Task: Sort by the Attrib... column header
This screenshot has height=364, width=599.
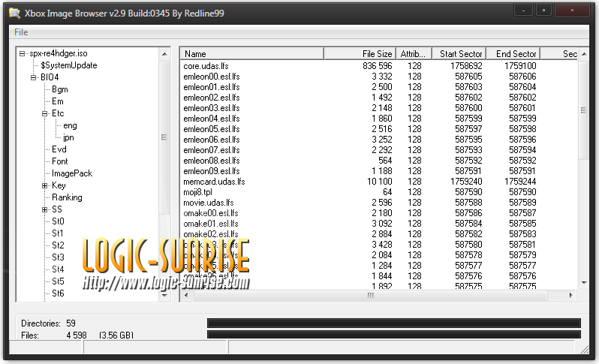Action: pyautogui.click(x=414, y=54)
